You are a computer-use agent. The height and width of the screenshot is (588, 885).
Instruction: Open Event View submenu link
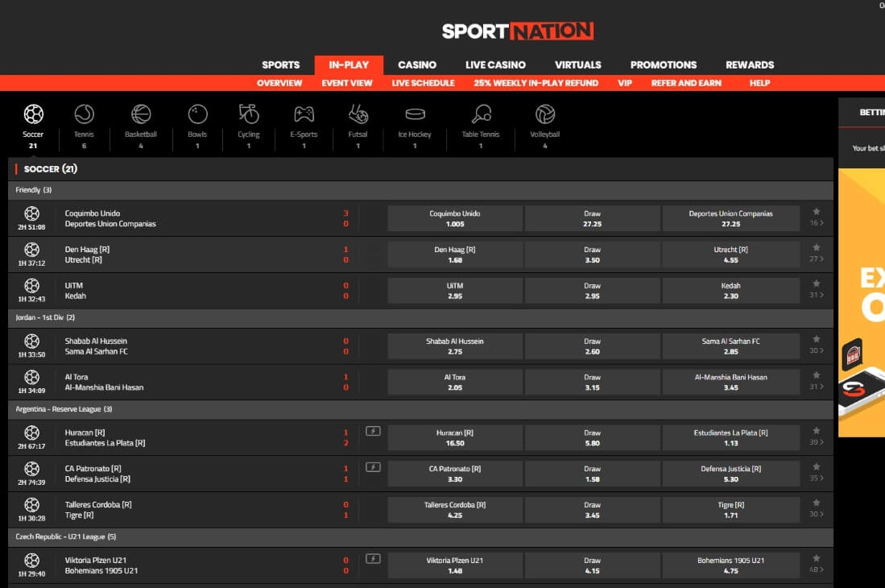tap(347, 83)
